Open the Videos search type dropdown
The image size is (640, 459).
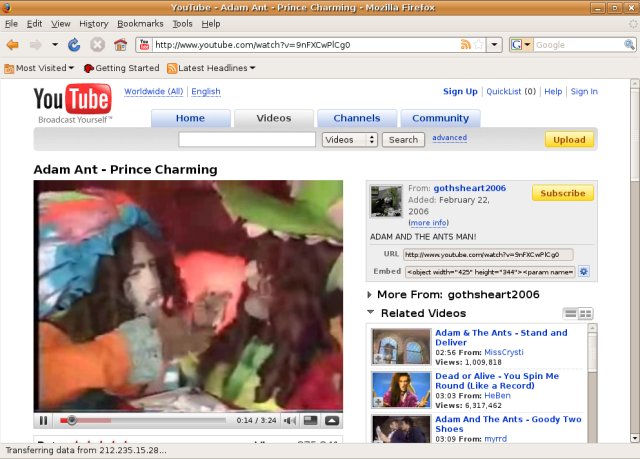coord(350,140)
